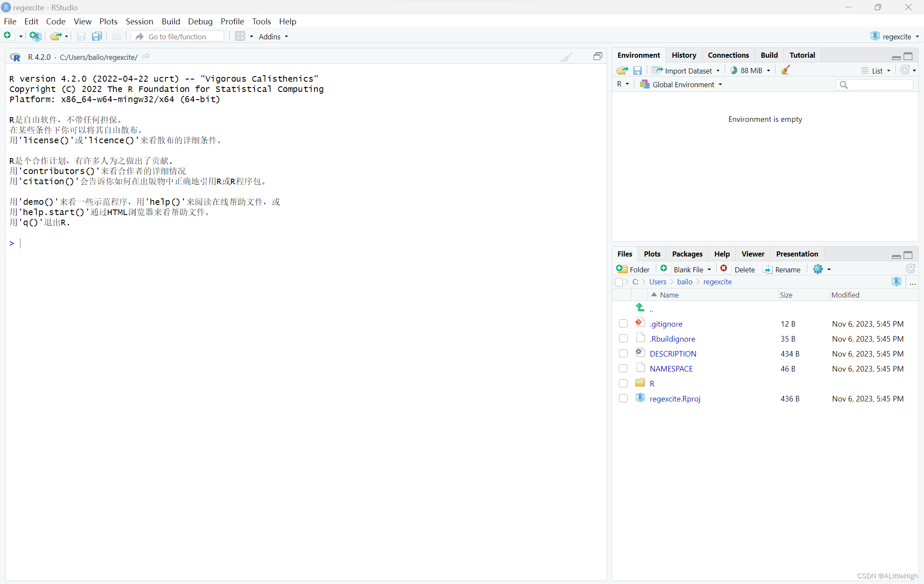The width and height of the screenshot is (924, 584).
Task: Go up to parent directory arrow
Action: (x=640, y=307)
